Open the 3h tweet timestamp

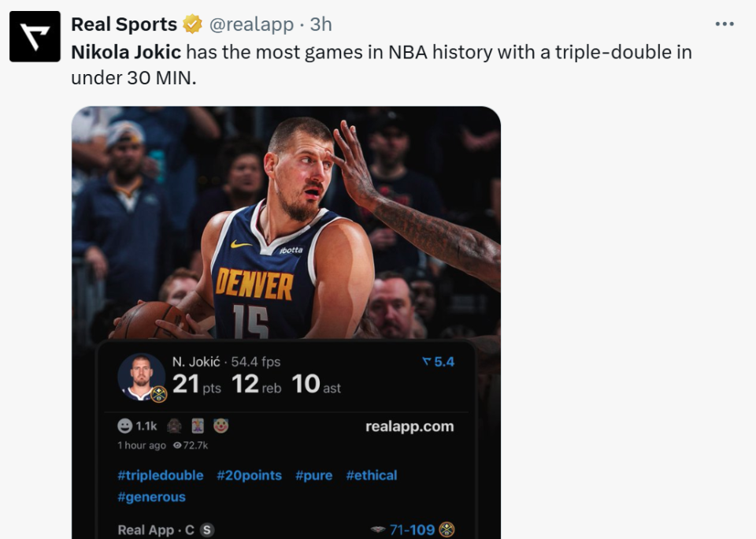(x=321, y=25)
